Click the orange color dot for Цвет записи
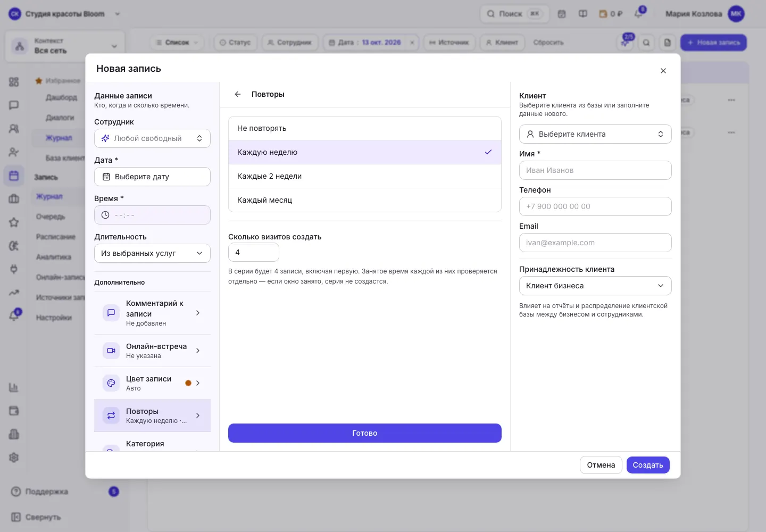 (x=188, y=383)
